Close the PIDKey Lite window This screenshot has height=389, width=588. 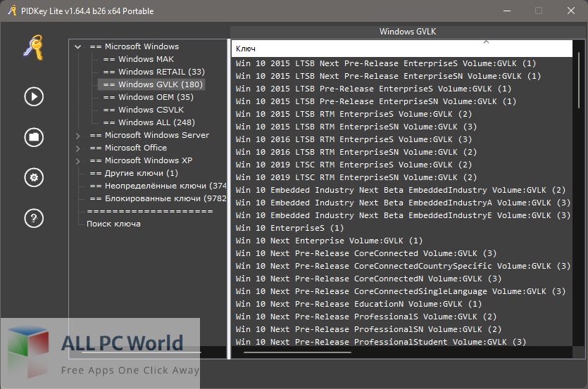point(571,11)
